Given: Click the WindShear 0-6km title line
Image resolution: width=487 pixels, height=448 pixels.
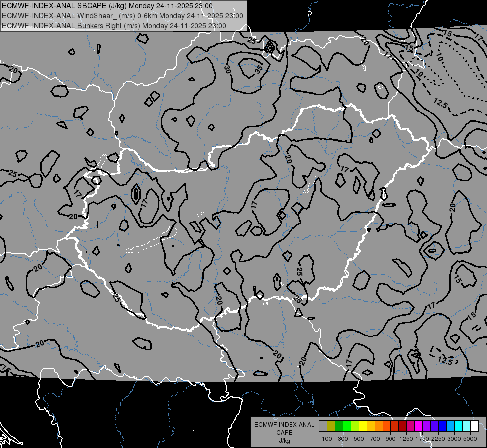Looking at the screenshot, I should point(123,16).
